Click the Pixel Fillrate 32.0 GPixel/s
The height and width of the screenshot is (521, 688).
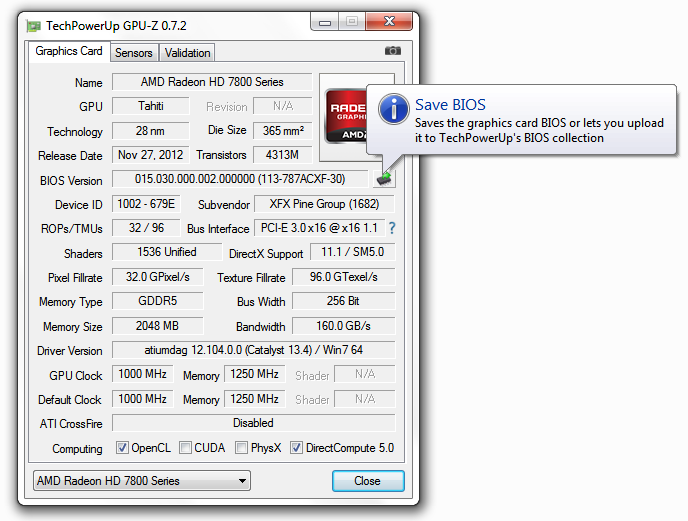(x=158, y=277)
